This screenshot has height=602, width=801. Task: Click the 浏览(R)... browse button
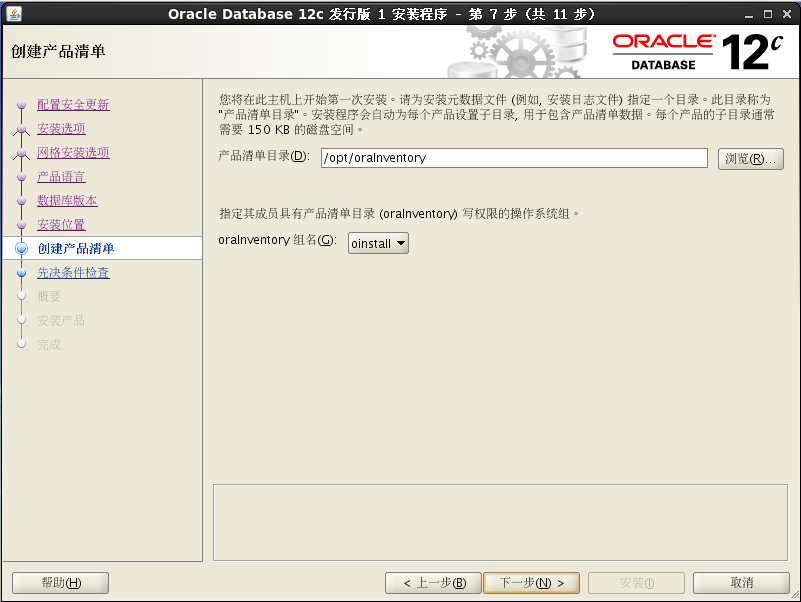click(750, 158)
